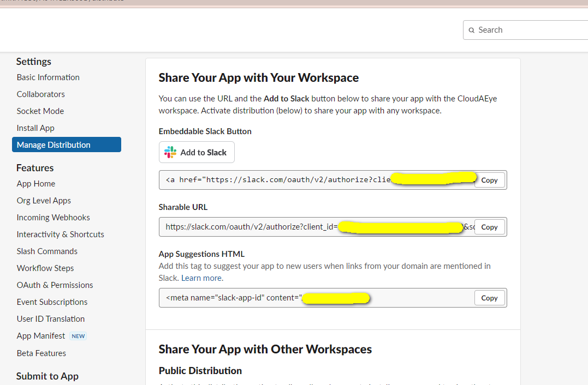Open Beta Features page

[x=41, y=353]
